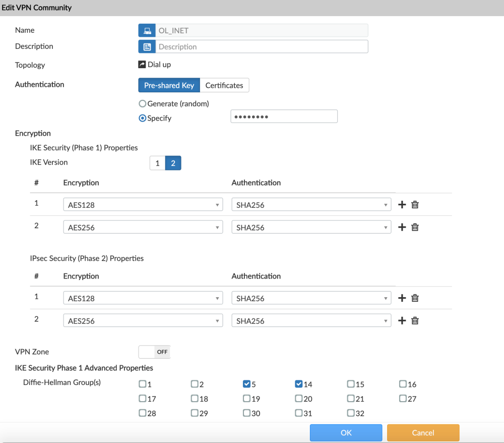This screenshot has height=443, width=504.
Task: Select the Pre-shared Key tab
Action: click(169, 85)
